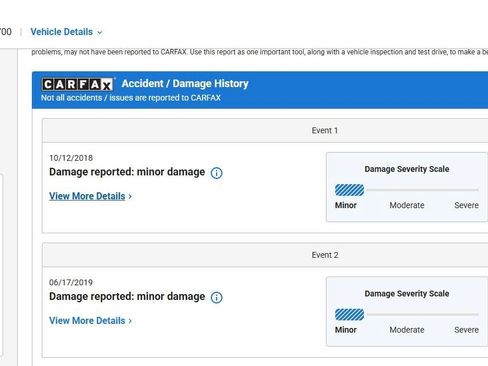Click the Severe label in Event 1 scale
The width and height of the screenshot is (488, 366).
pos(466,205)
